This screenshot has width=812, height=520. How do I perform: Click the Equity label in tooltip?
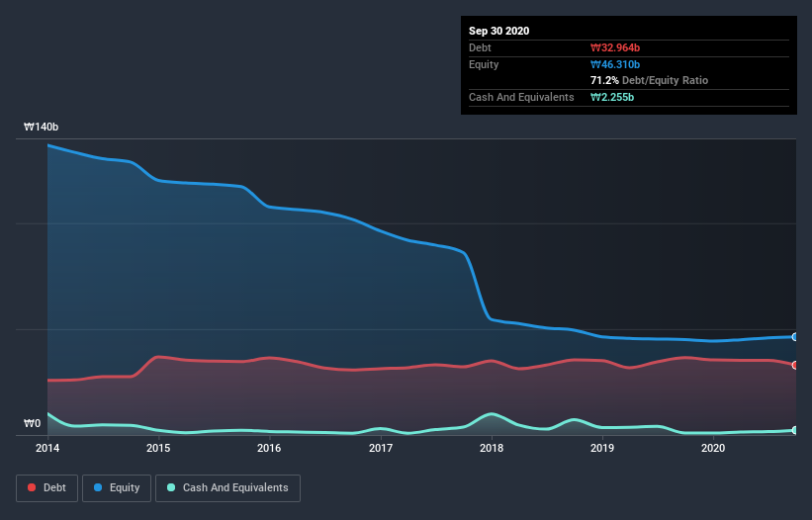point(484,64)
